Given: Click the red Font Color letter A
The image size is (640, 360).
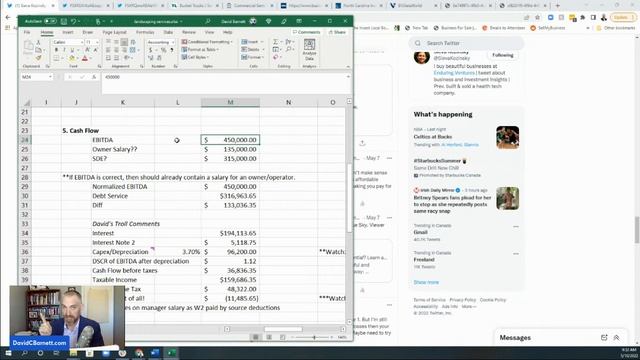Looking at the screenshot, I should [85, 58].
